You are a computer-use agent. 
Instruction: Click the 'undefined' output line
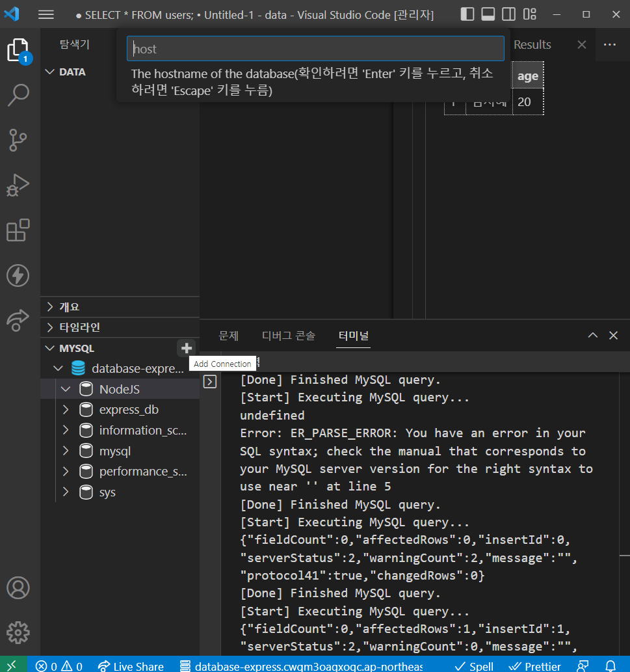272,415
